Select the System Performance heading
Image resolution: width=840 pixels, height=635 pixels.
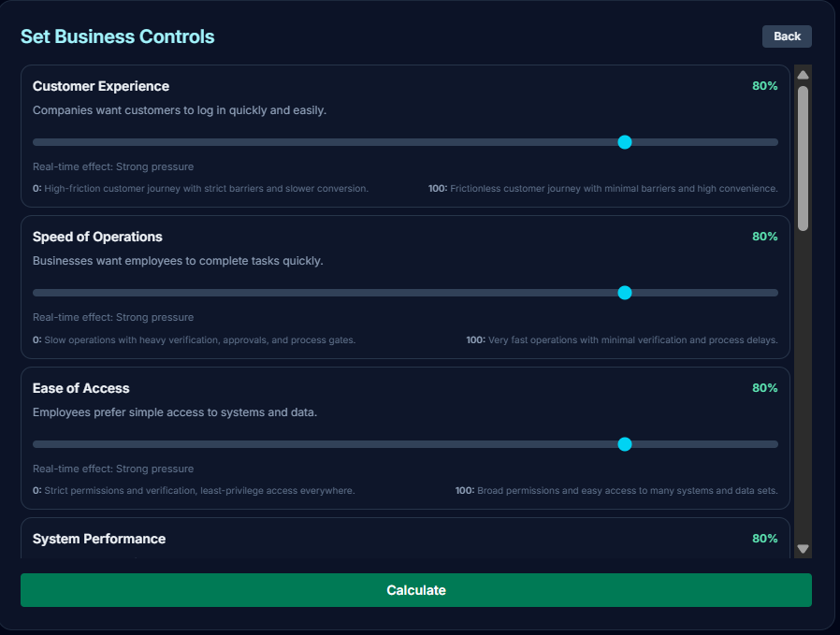[99, 539]
